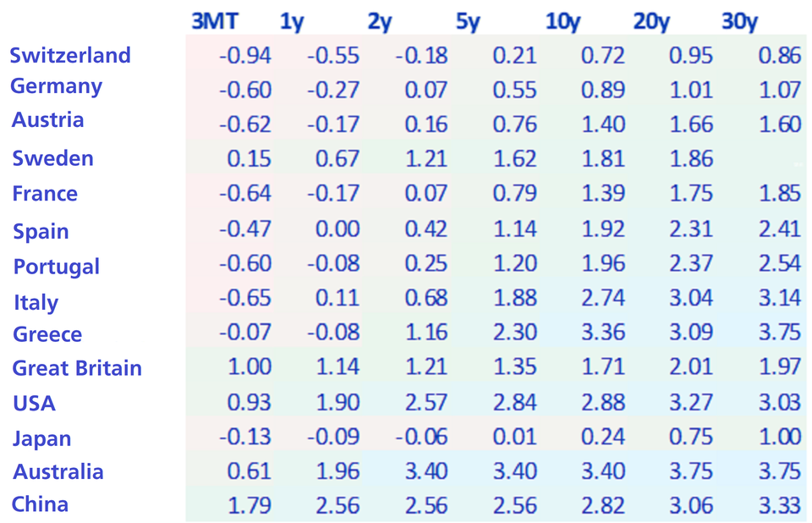The width and height of the screenshot is (812, 523).
Task: Click the Switzerland row label
Action: [70, 56]
